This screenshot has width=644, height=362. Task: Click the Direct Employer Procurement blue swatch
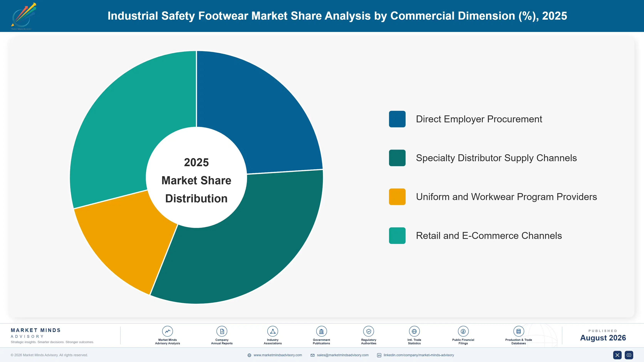[397, 119]
